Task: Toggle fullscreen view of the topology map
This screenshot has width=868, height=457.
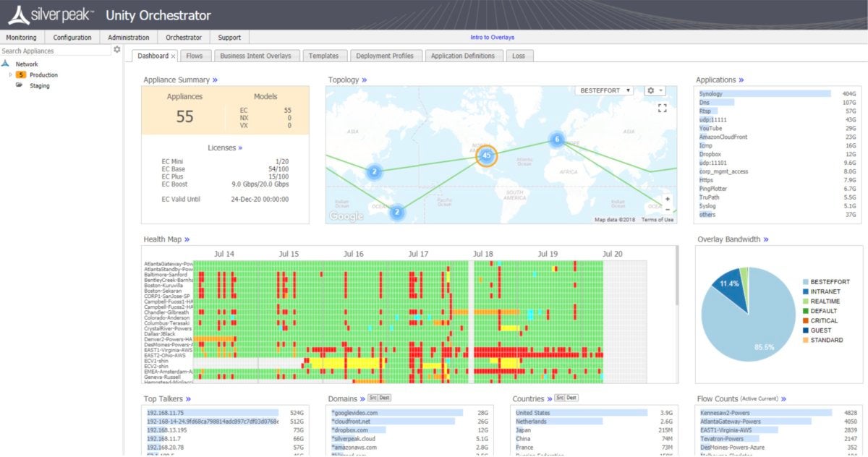Action: coord(662,108)
